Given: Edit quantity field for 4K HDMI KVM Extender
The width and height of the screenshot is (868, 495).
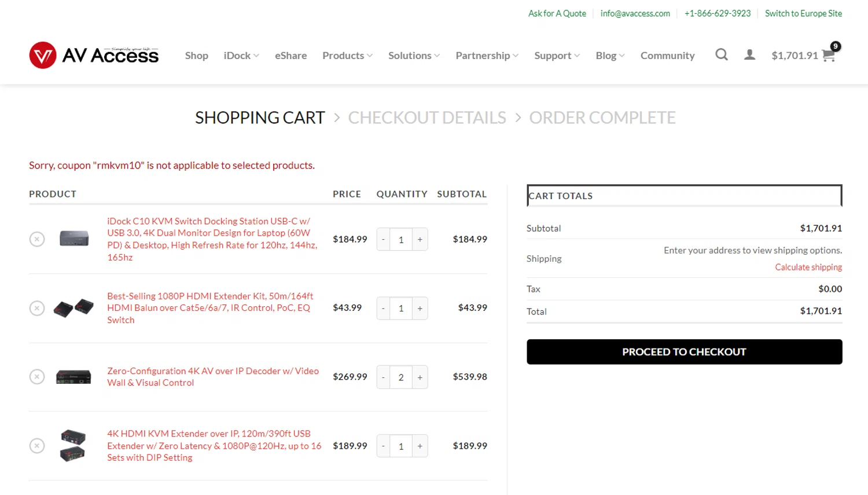Looking at the screenshot, I should coord(401,446).
